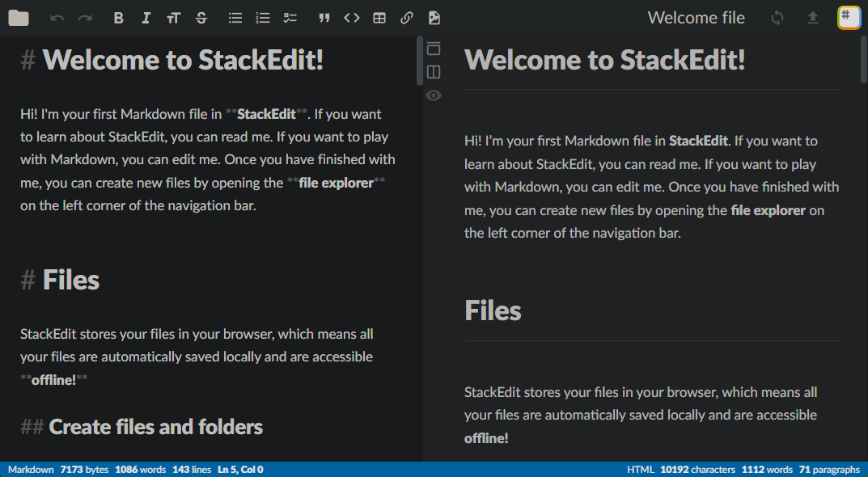
Task: Toggle reader mode eye icon
Action: pyautogui.click(x=434, y=95)
